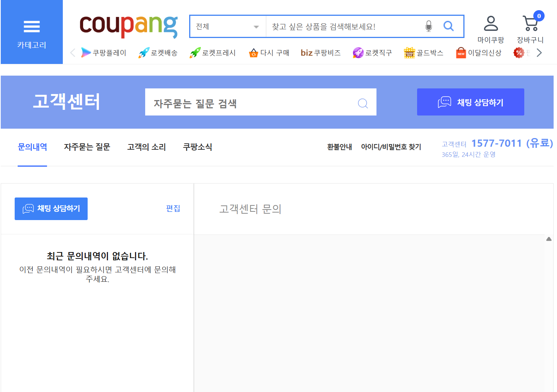Viewport: 557px width, 392px height.
Task: Click the 고객센터 banner title
Action: tap(67, 102)
